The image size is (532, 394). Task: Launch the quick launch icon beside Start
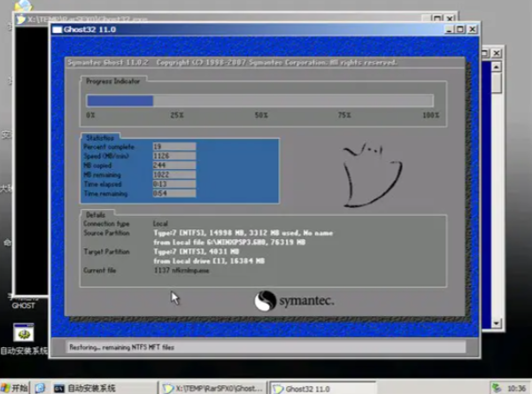tap(40, 388)
